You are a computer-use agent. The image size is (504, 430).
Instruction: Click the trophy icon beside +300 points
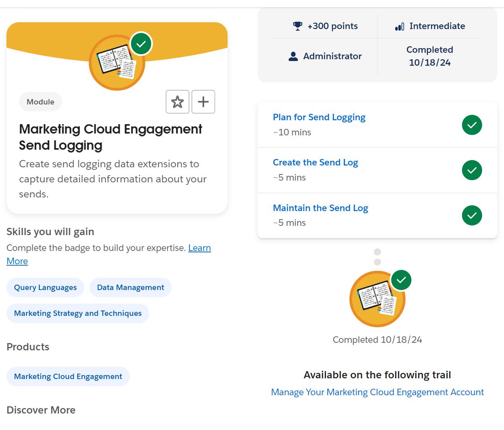pos(297,26)
